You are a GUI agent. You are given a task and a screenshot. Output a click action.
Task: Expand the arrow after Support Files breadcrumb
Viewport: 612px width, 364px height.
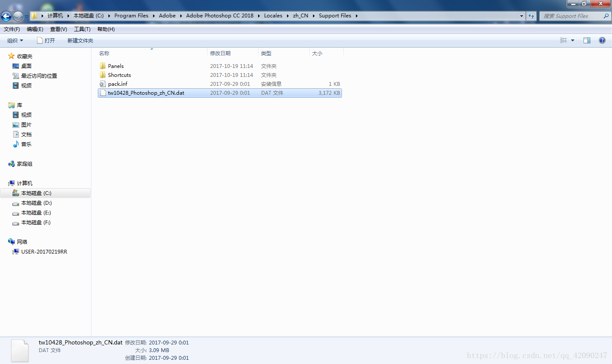click(x=356, y=16)
